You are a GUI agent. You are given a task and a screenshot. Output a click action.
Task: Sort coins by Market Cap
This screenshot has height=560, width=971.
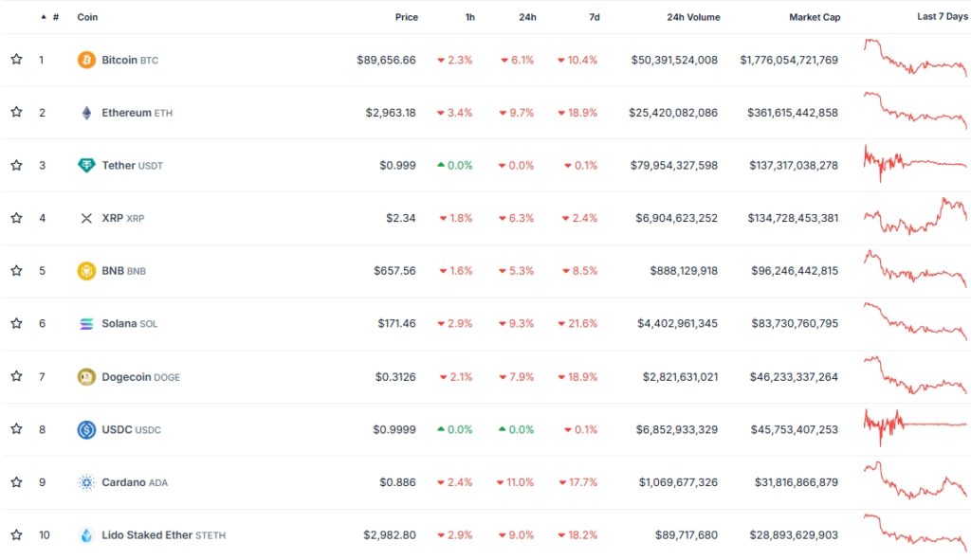(x=815, y=16)
